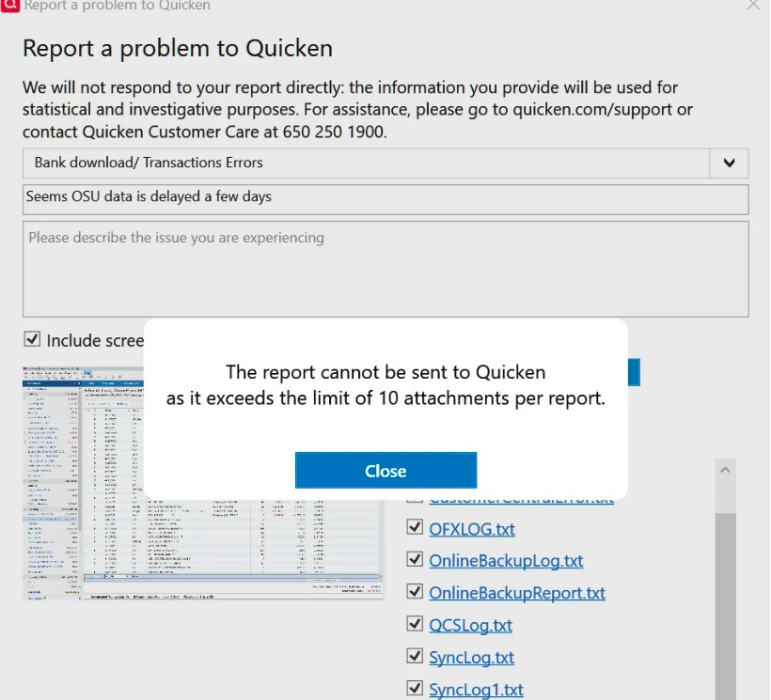771x700 pixels.
Task: Open the SyncLog.txt link
Action: pos(471,658)
